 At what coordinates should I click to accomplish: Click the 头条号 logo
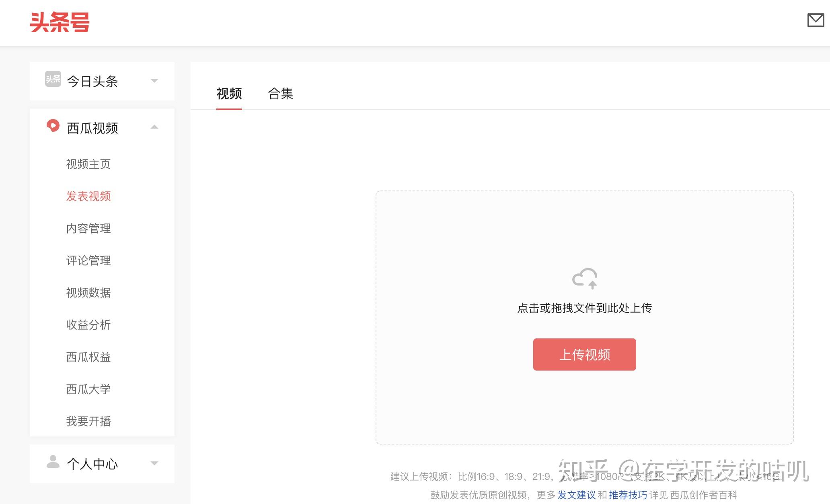click(x=60, y=22)
